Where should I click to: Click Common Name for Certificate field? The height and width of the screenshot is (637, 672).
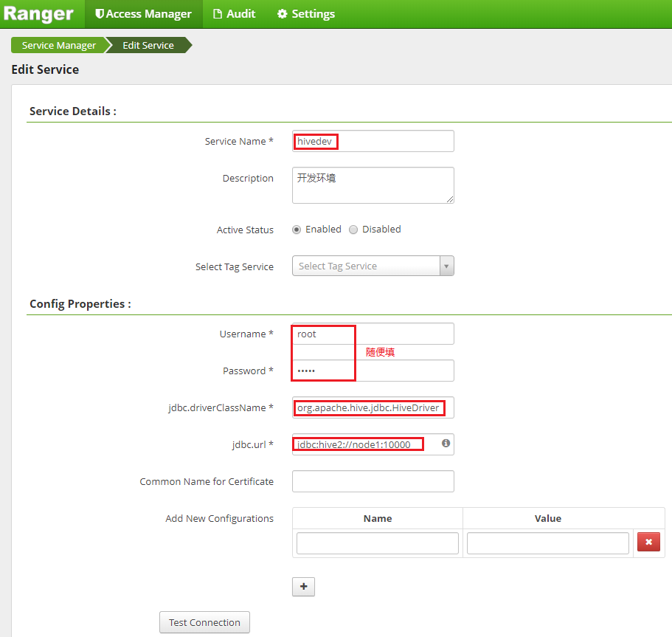tap(373, 481)
